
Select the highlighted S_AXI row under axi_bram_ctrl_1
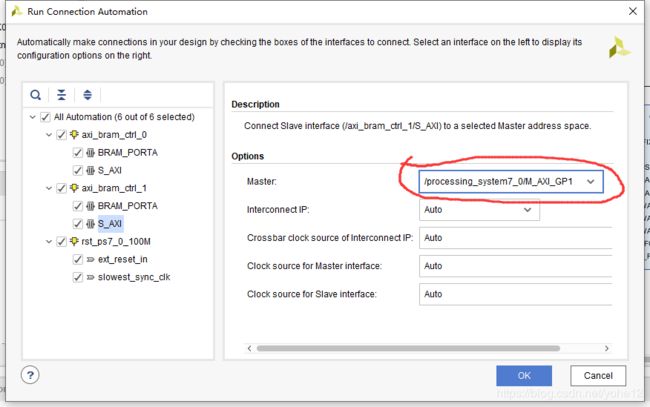[110, 224]
